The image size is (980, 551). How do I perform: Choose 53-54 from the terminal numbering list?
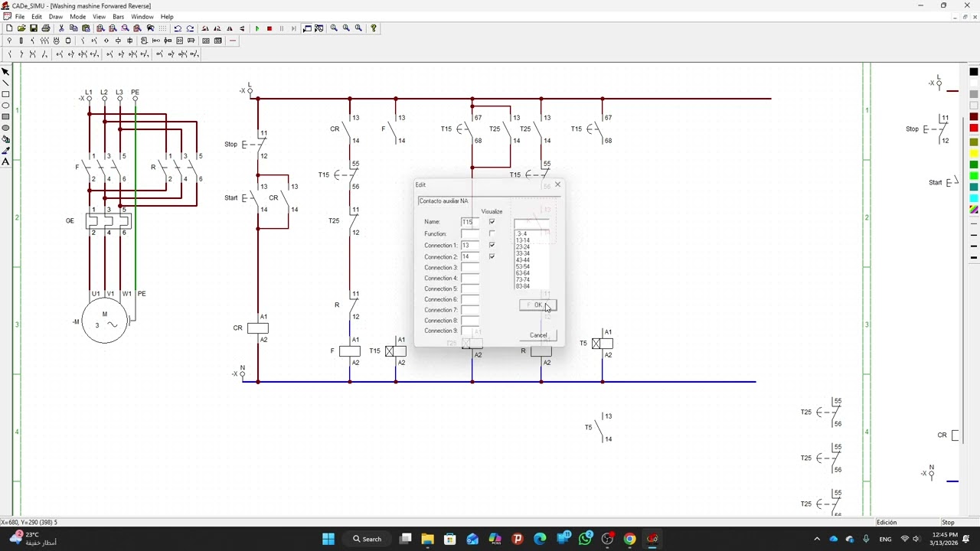pyautogui.click(x=523, y=266)
